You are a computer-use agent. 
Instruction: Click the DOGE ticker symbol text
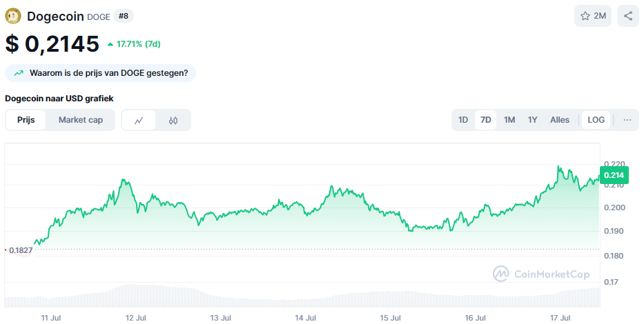[x=99, y=17]
